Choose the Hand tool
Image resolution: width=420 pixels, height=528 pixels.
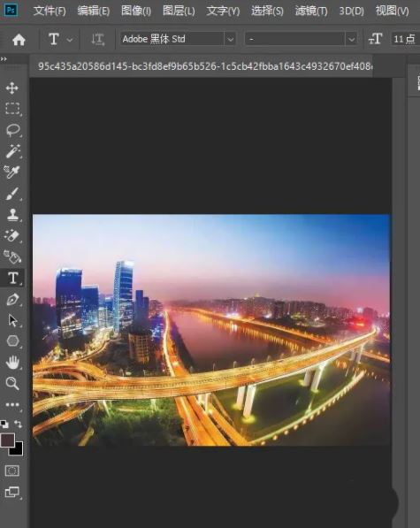click(x=12, y=363)
